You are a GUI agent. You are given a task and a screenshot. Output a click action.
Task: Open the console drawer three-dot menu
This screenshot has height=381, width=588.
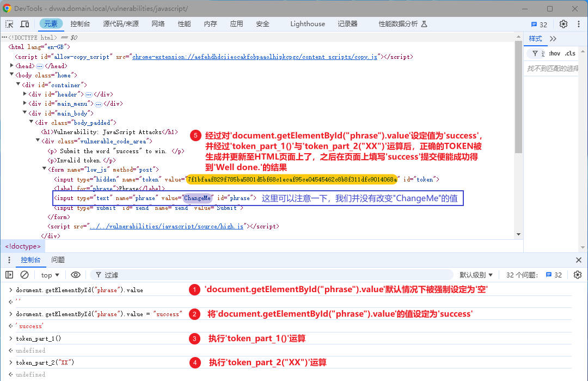9,260
